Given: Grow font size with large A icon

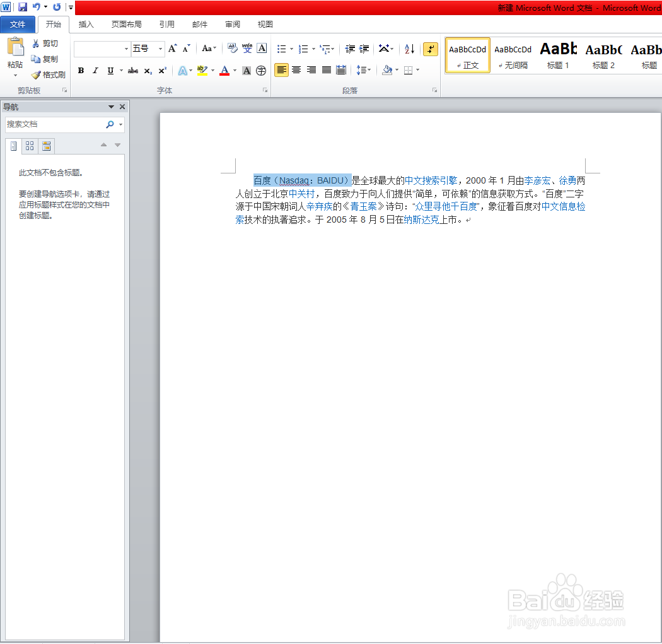Looking at the screenshot, I should 172,49.
